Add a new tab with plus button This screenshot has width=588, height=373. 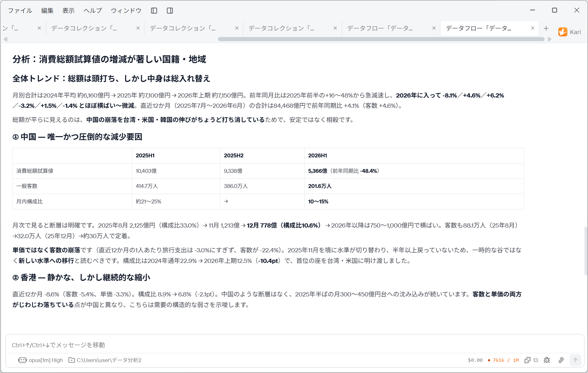click(546, 28)
